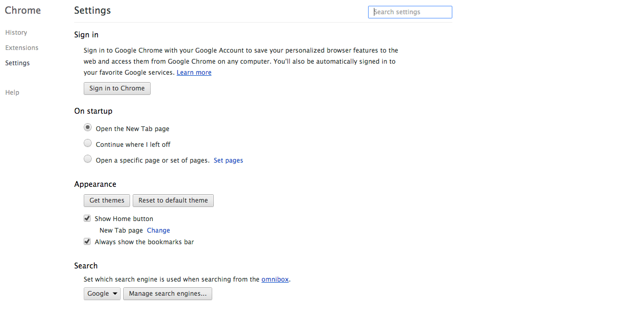Go to Extensions in the sidebar
644x310 pixels.
tap(22, 48)
